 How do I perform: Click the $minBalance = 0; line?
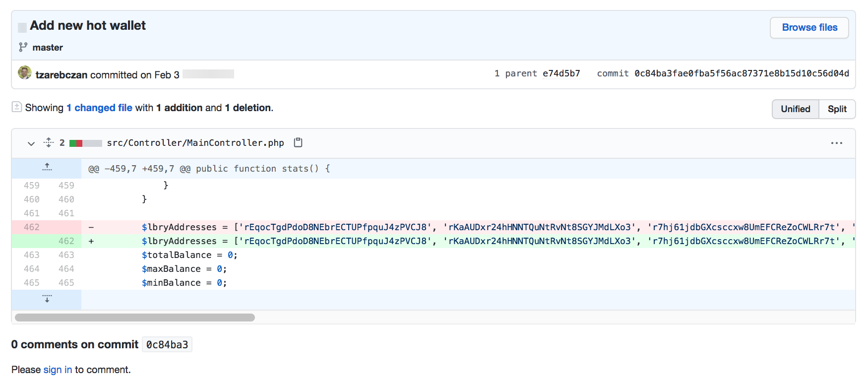[x=468, y=283]
